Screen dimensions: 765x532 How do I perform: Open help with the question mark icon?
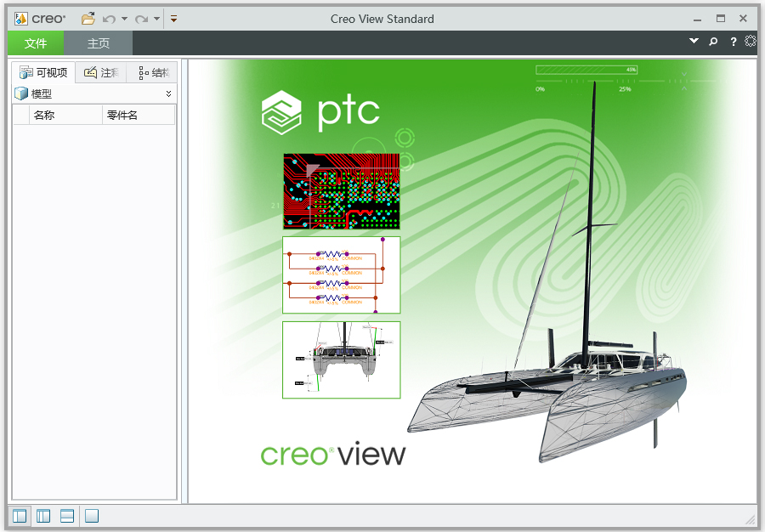tap(733, 42)
